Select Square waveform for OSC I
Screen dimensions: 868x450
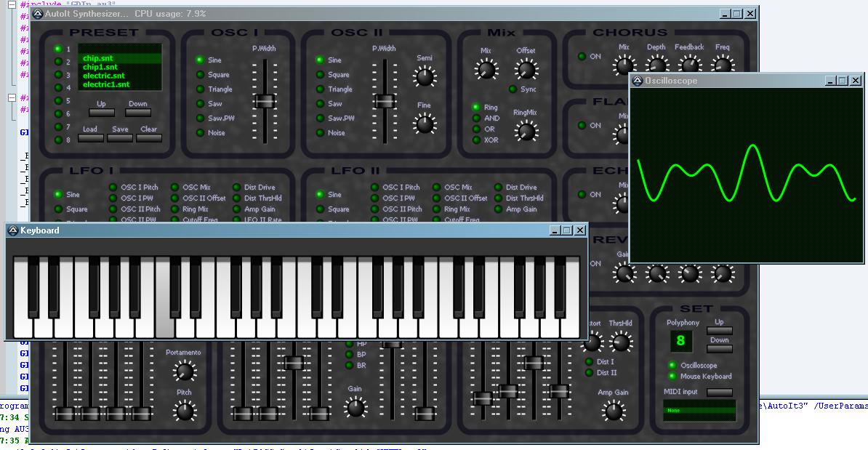pos(200,75)
